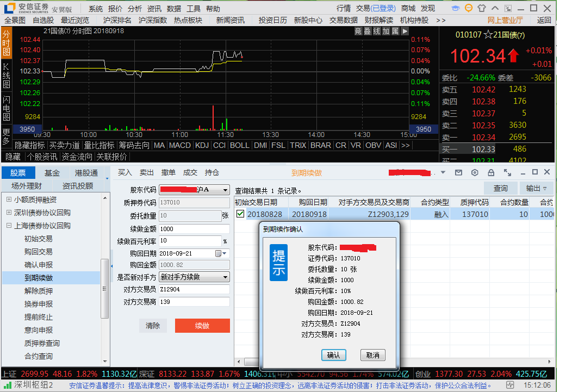Click the 属 attribute icon on chart toolbar

pos(396,32)
